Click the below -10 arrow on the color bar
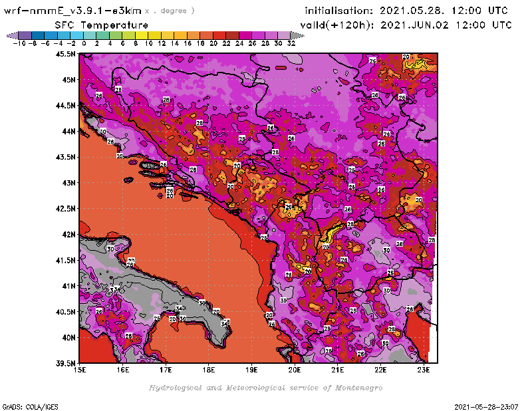This screenshot has height=411, width=532. (12, 35)
